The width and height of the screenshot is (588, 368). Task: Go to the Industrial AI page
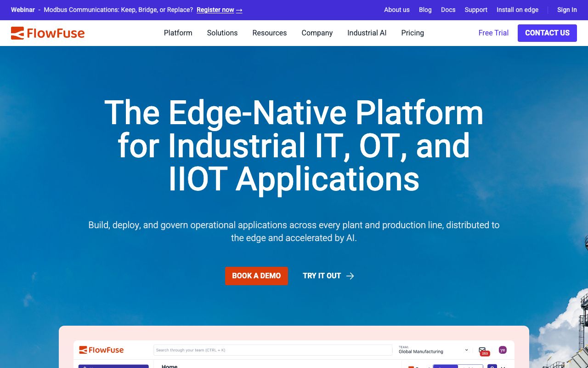pos(367,33)
